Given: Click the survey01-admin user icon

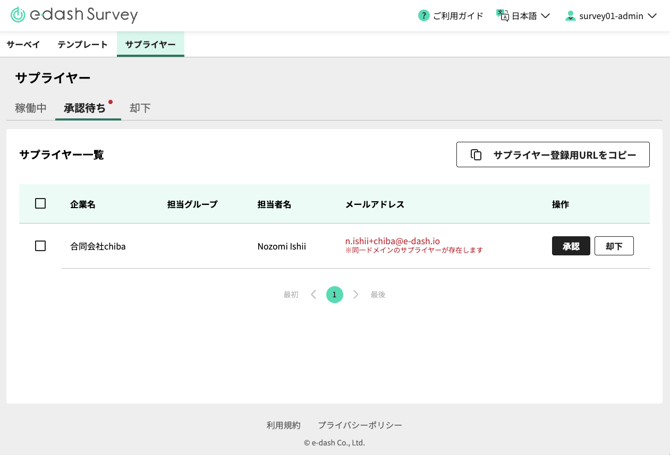Looking at the screenshot, I should coord(570,16).
